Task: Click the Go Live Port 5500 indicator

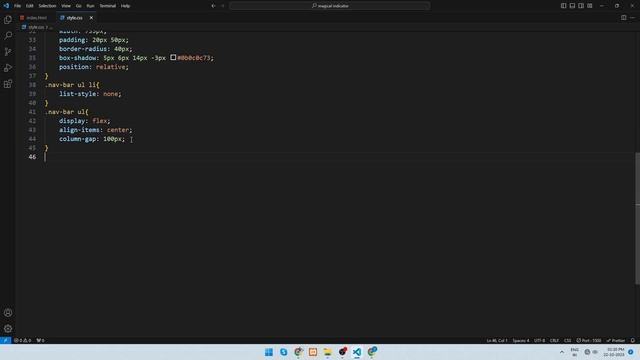Action: 589,340
